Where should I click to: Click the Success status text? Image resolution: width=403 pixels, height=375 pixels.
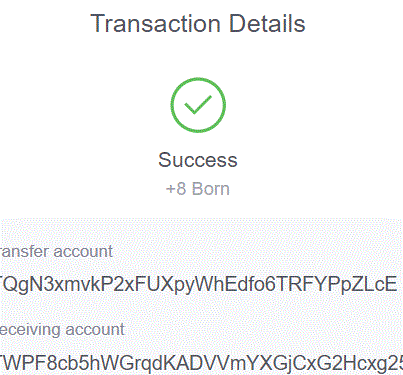click(x=198, y=160)
